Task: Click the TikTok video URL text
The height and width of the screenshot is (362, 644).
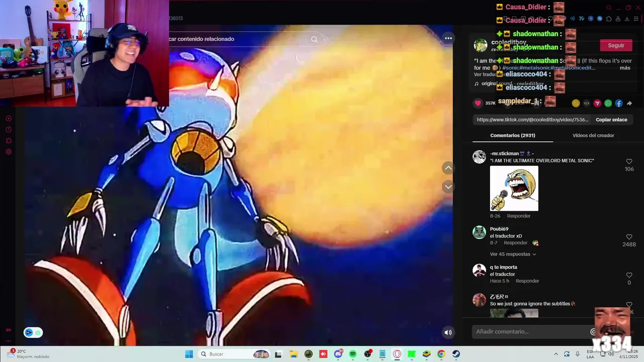Action: click(532, 120)
